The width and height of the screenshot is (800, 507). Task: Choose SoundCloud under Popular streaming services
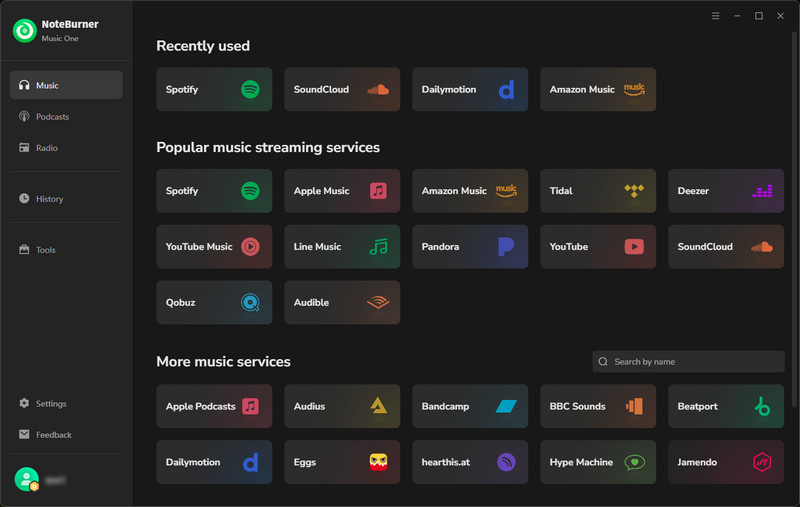point(726,246)
